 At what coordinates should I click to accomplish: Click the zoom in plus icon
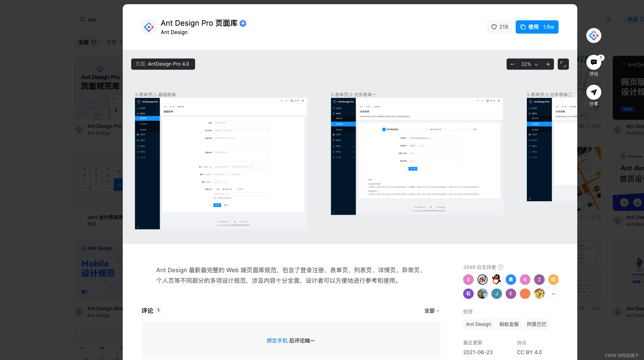coord(548,64)
